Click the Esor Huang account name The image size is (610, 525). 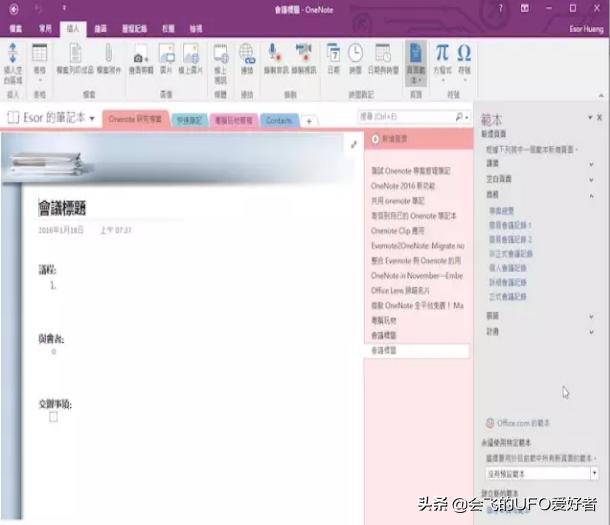click(x=586, y=29)
